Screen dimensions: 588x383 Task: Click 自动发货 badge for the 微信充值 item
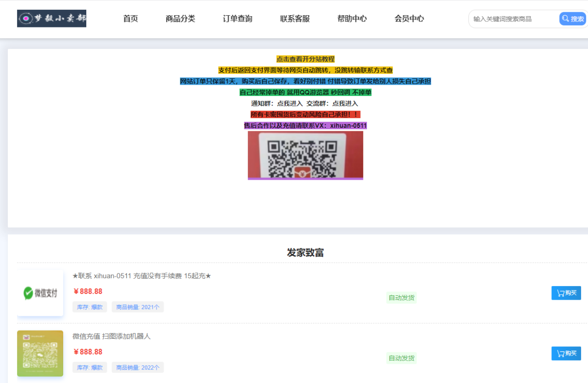402,358
